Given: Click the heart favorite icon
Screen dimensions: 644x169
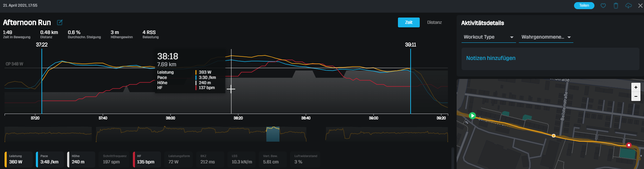Looking at the screenshot, I should (603, 6).
